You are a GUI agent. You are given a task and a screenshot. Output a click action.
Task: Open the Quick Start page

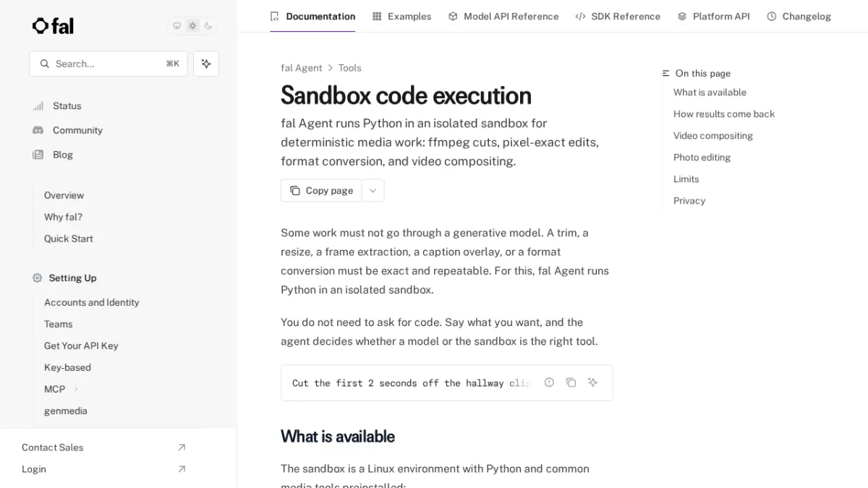68,239
